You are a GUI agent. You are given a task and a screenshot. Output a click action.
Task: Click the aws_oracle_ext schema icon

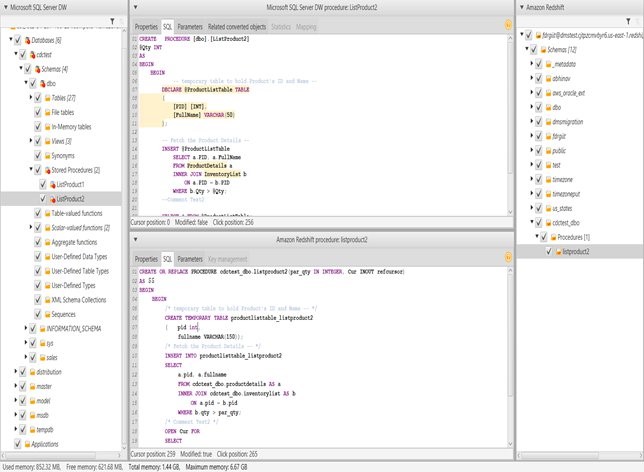click(x=548, y=93)
